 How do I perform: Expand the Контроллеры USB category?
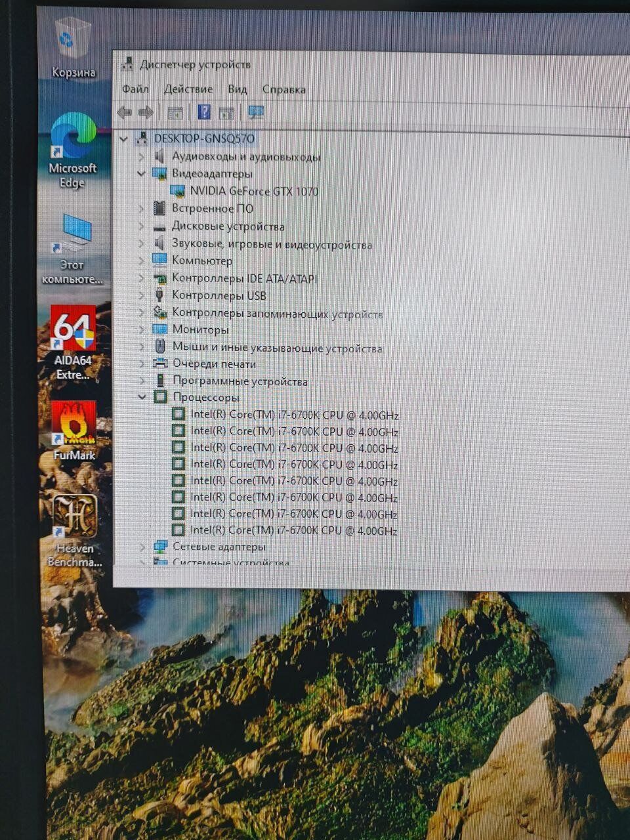(141, 296)
